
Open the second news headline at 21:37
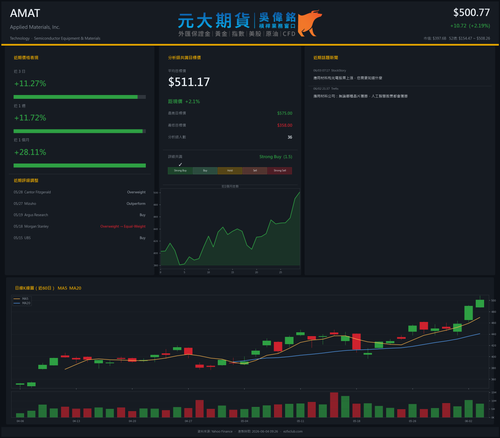coord(360,96)
